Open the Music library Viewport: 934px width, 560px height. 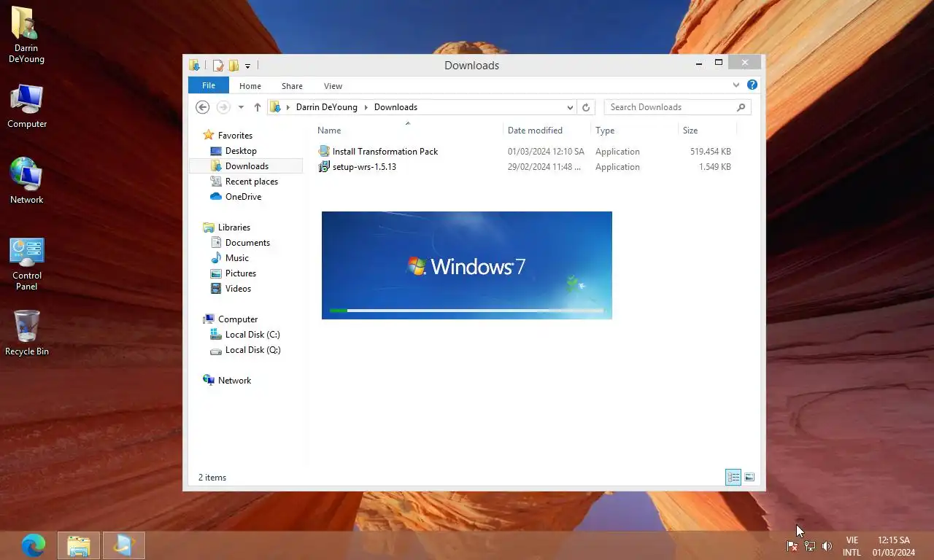coord(237,258)
